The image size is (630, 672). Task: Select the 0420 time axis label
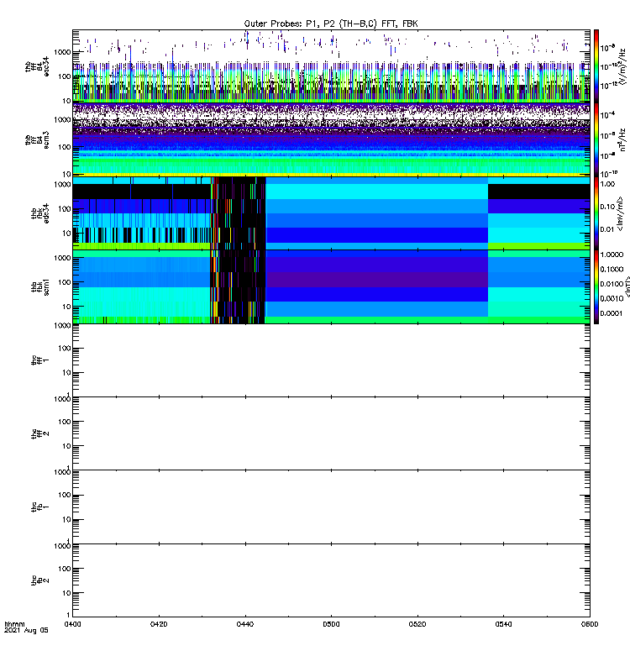(x=159, y=624)
